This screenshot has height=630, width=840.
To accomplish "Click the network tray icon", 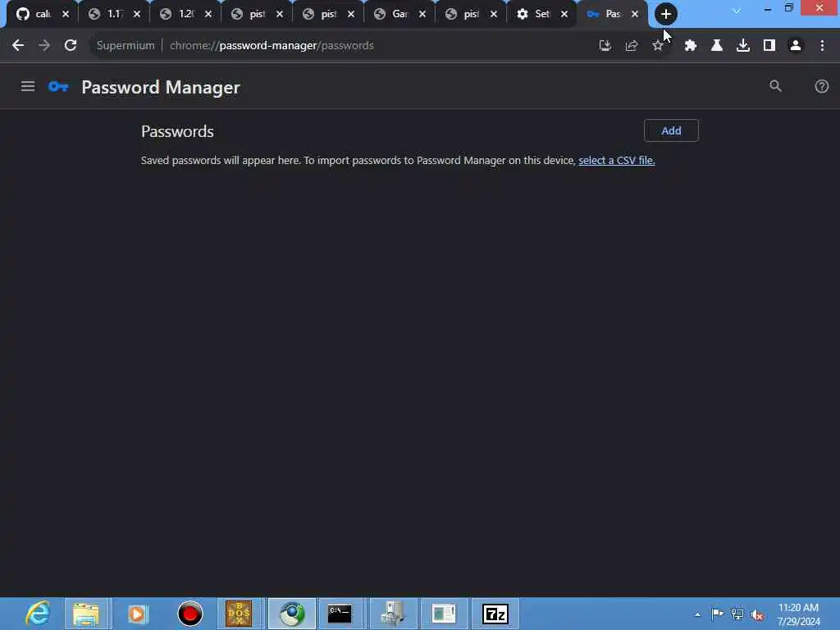I will 737,614.
